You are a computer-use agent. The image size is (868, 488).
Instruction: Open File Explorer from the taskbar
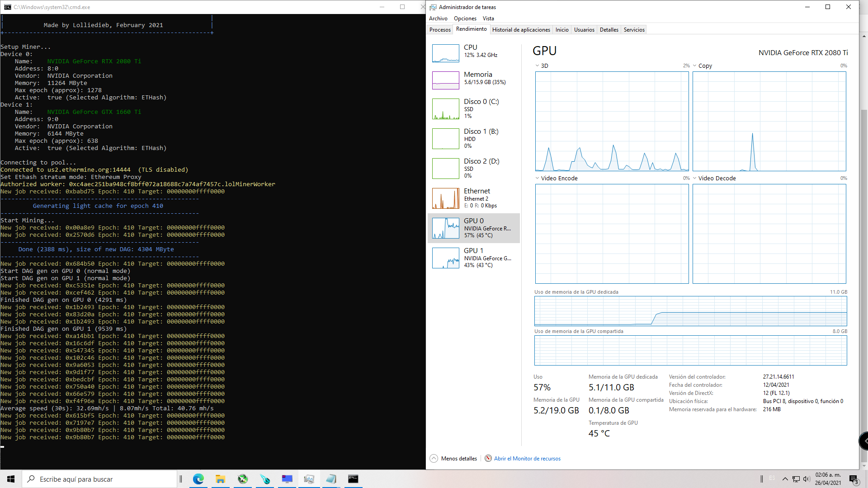click(x=221, y=479)
